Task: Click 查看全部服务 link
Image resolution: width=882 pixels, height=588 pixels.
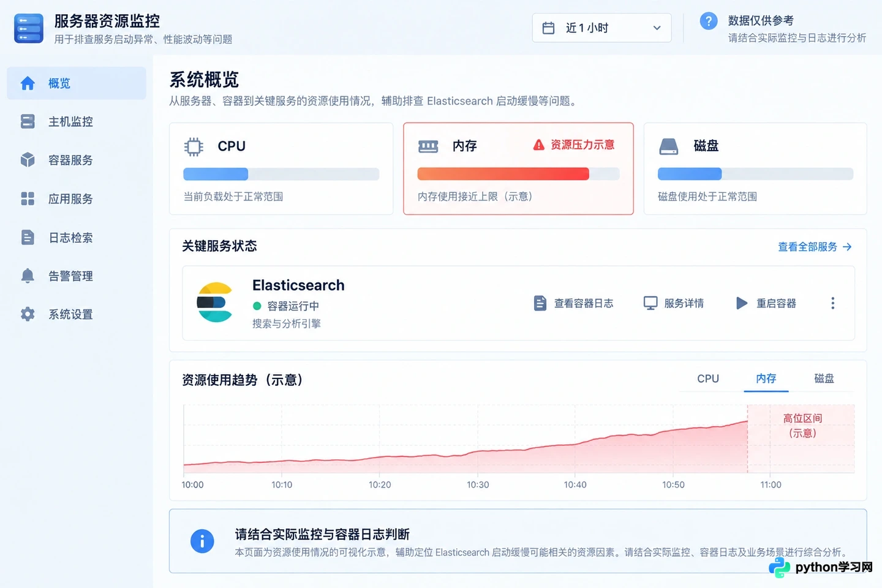Action: pyautogui.click(x=815, y=247)
